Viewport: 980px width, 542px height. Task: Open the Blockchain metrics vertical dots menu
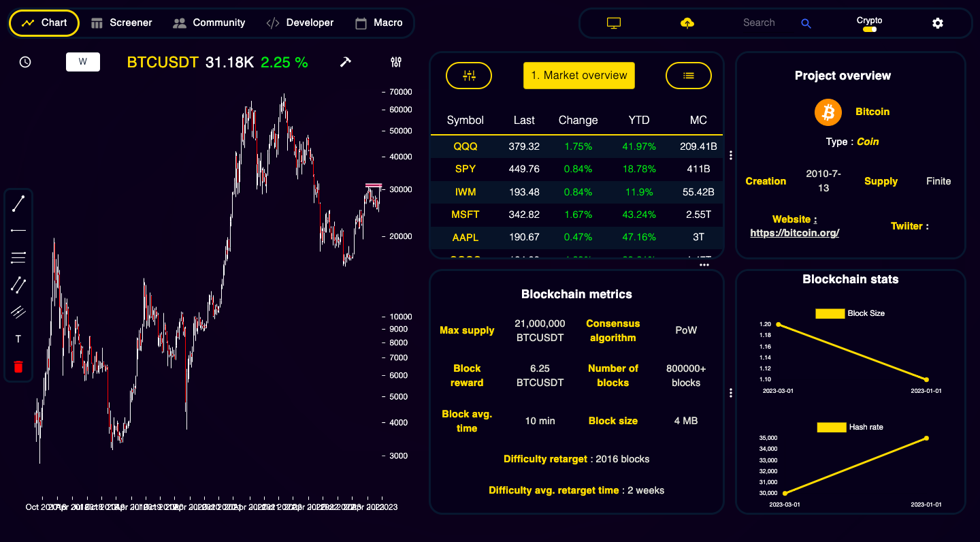click(731, 393)
